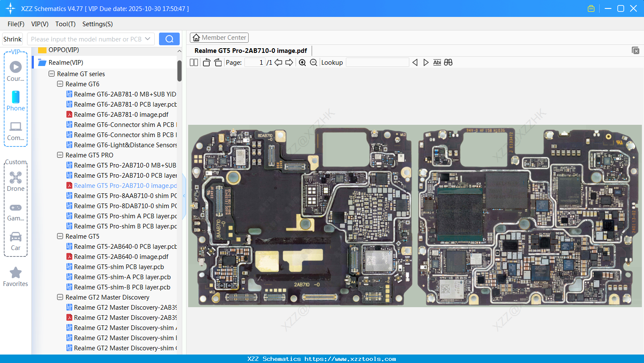Image resolution: width=644 pixels, height=363 pixels.
Task: Click the yellow briefcase icon in title bar
Action: [x=591, y=8]
